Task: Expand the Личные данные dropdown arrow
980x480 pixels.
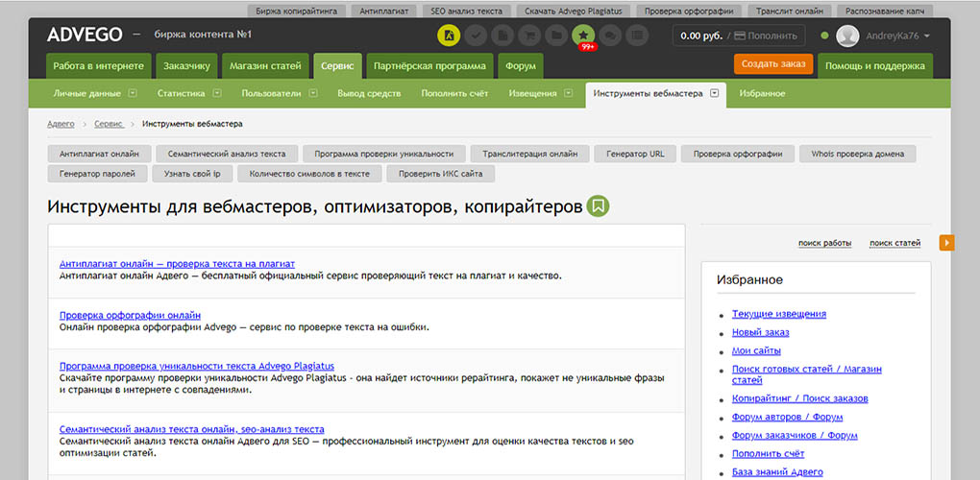Action: point(133,94)
